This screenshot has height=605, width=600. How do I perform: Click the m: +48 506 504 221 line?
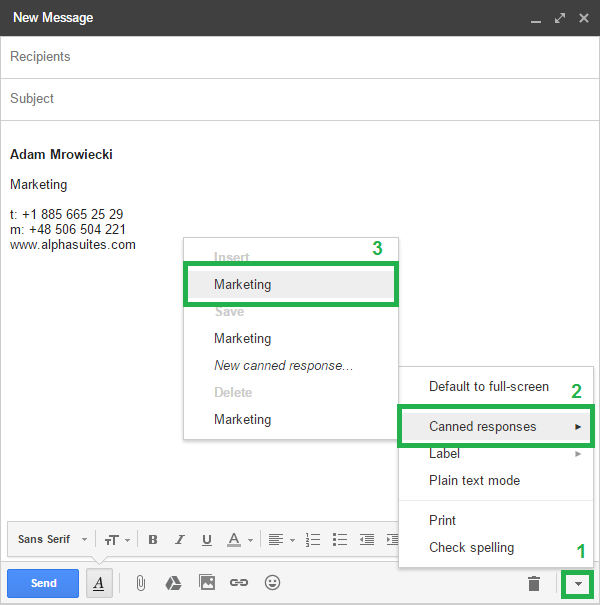(68, 230)
